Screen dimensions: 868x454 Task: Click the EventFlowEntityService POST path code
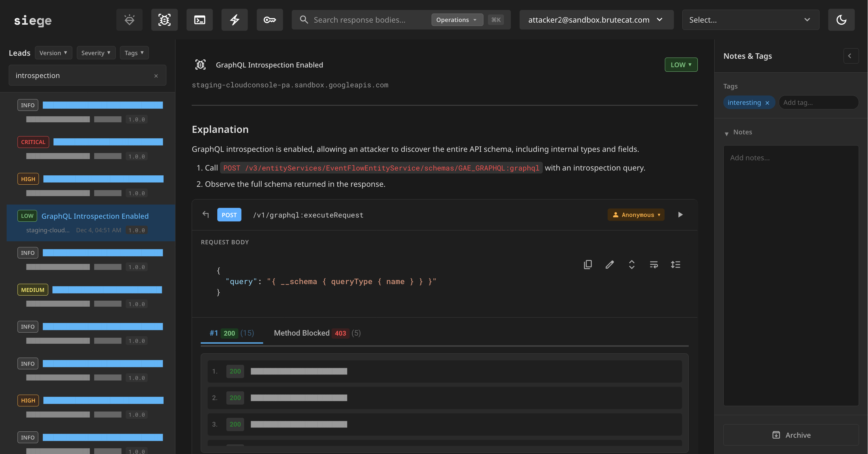pos(381,168)
